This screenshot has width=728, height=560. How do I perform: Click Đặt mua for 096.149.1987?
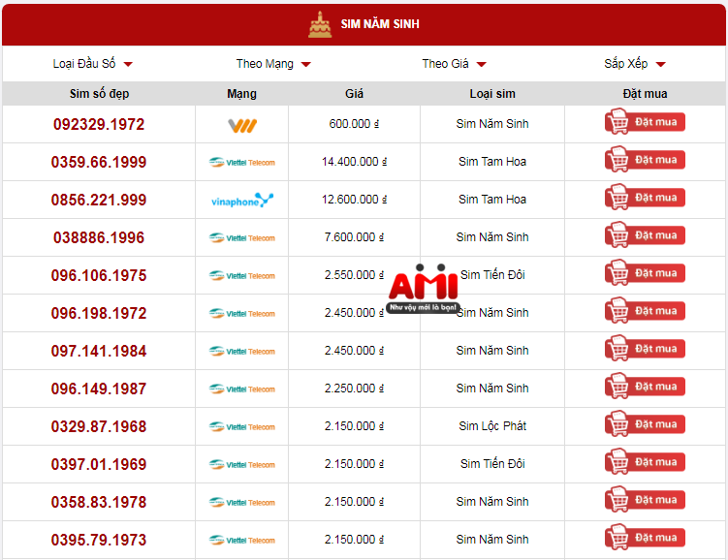pos(645,386)
